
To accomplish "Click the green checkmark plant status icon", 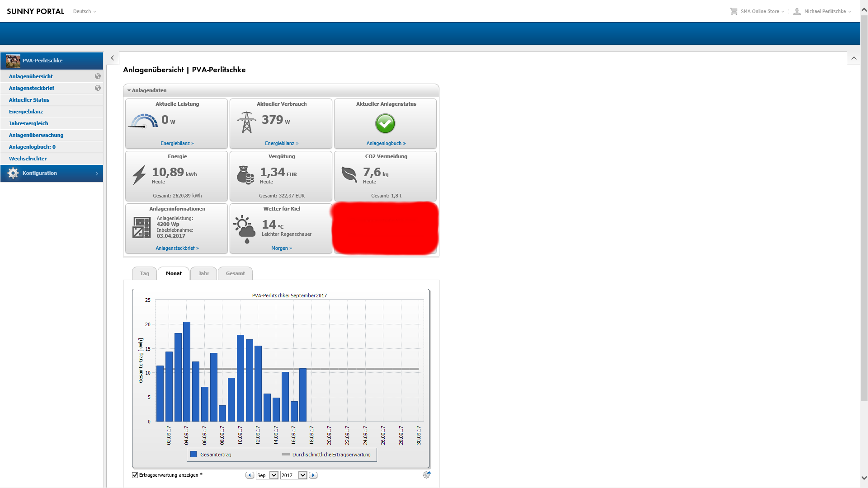I will tap(385, 123).
